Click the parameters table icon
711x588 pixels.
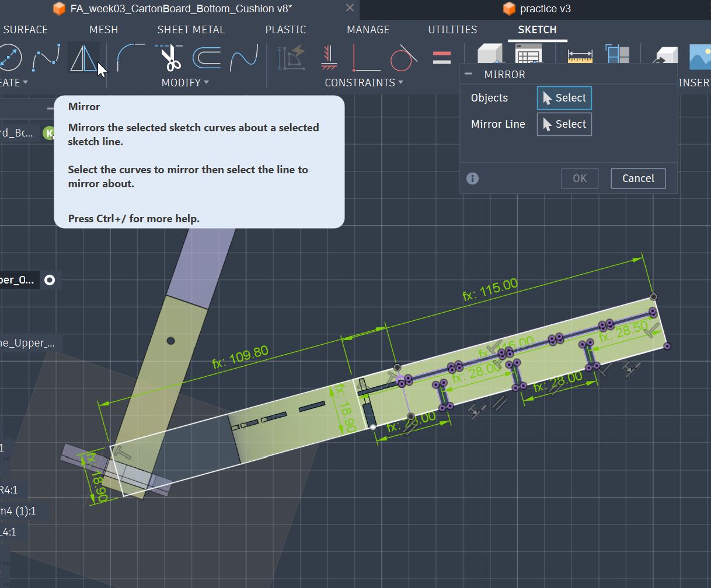(x=529, y=54)
